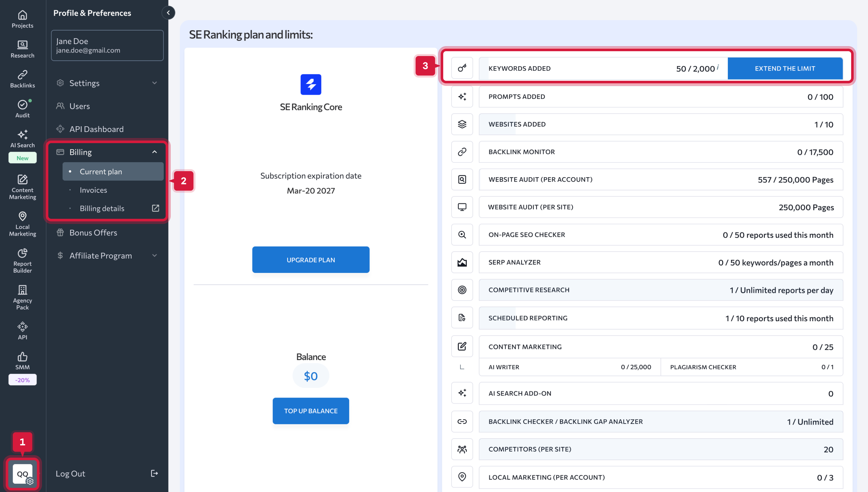This screenshot has height=492, width=868.
Task: Open the API Dashboard menu item
Action: (96, 129)
